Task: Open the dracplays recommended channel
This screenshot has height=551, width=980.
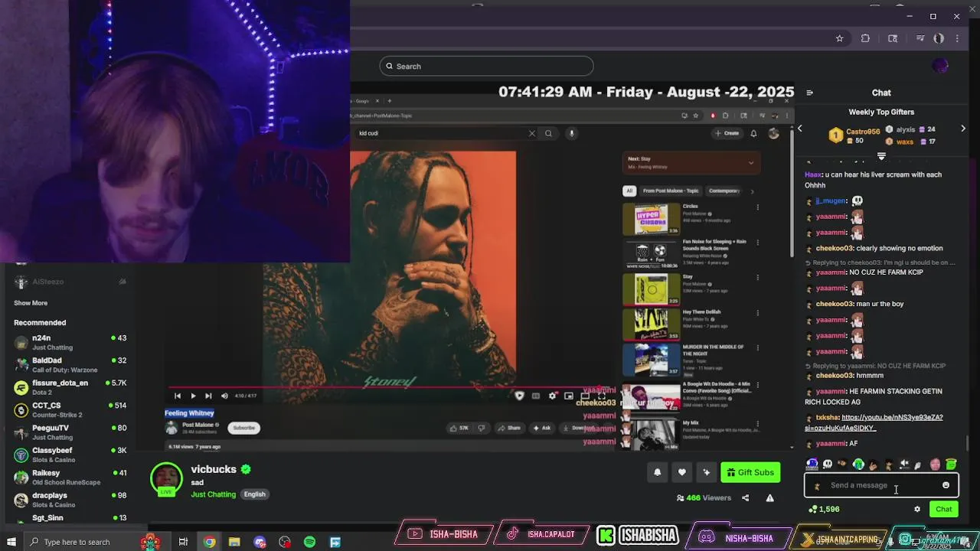Action: (70, 500)
